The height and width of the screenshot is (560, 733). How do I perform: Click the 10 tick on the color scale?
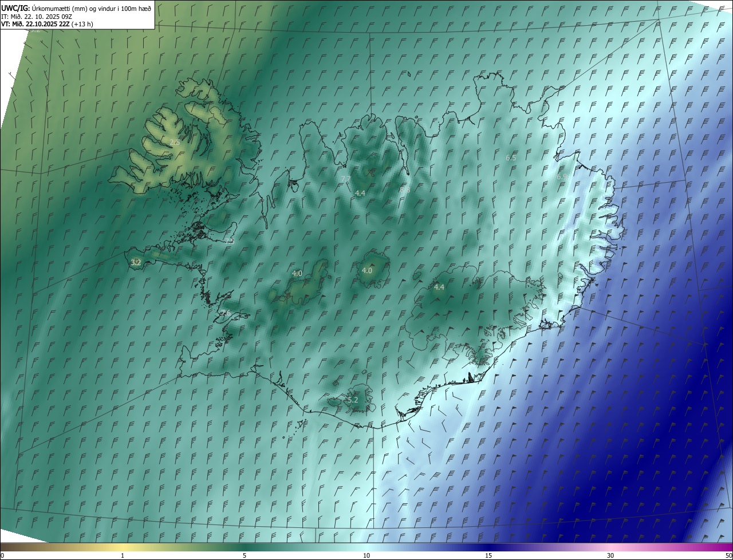pyautogui.click(x=366, y=555)
